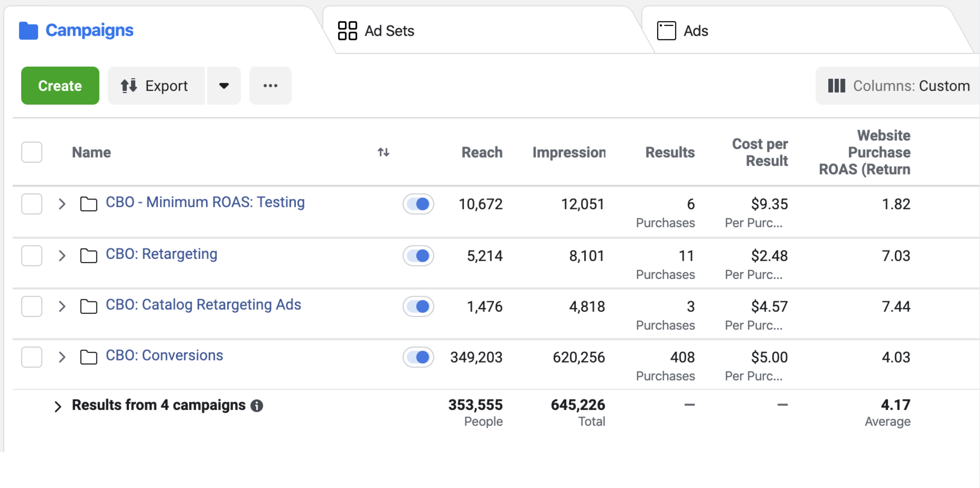Switch to the Ads tab
980x488 pixels.
pos(696,30)
